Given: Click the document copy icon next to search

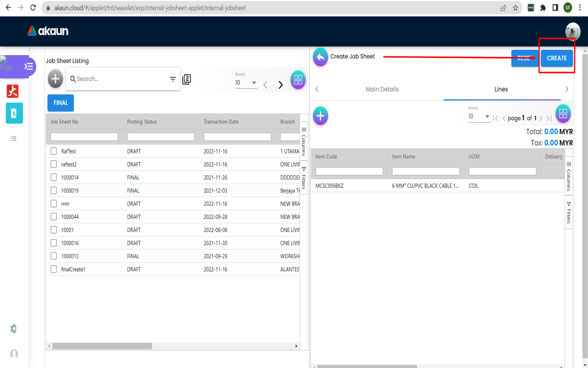Looking at the screenshot, I should coord(187,79).
